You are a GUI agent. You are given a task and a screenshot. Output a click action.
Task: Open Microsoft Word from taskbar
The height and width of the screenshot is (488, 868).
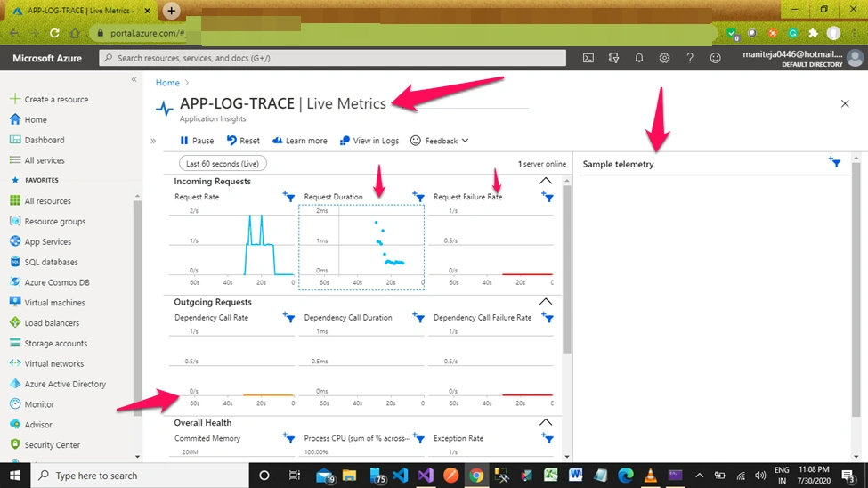pyautogui.click(x=576, y=476)
